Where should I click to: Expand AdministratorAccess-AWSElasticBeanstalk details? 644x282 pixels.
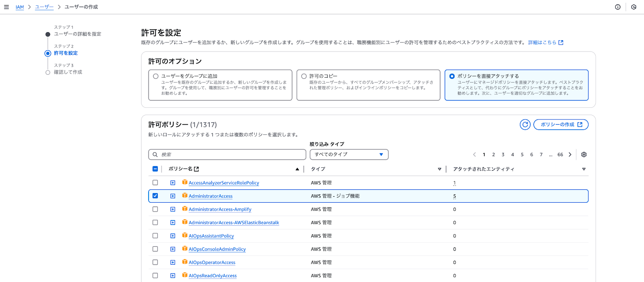point(173,222)
